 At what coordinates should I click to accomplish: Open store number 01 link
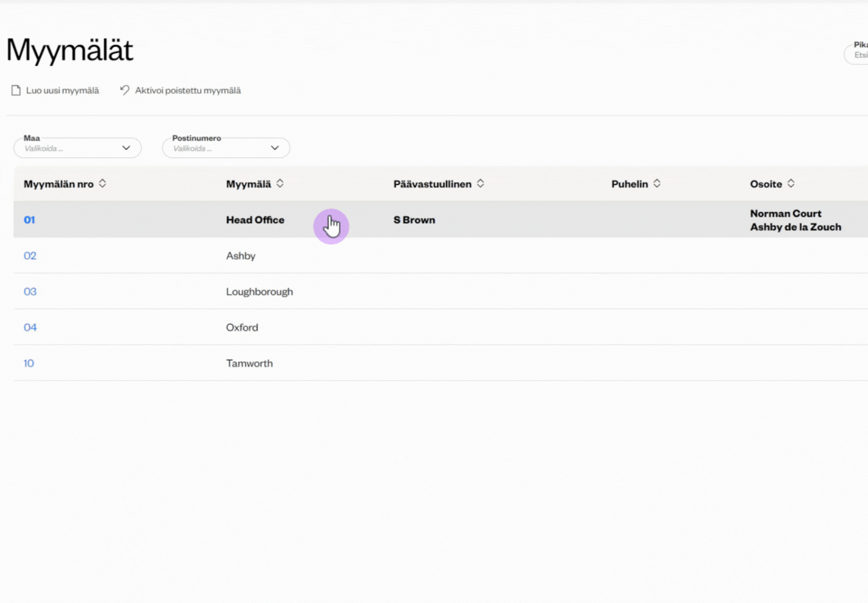pos(29,220)
